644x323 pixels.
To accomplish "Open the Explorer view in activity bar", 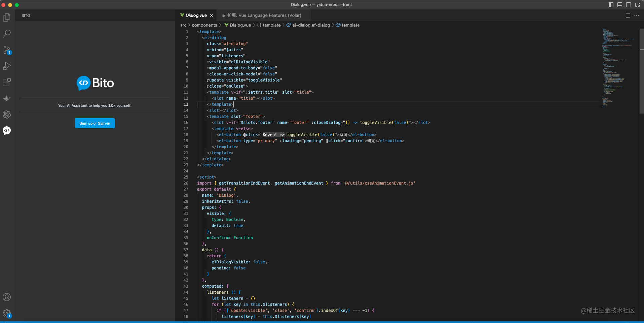I will point(7,18).
